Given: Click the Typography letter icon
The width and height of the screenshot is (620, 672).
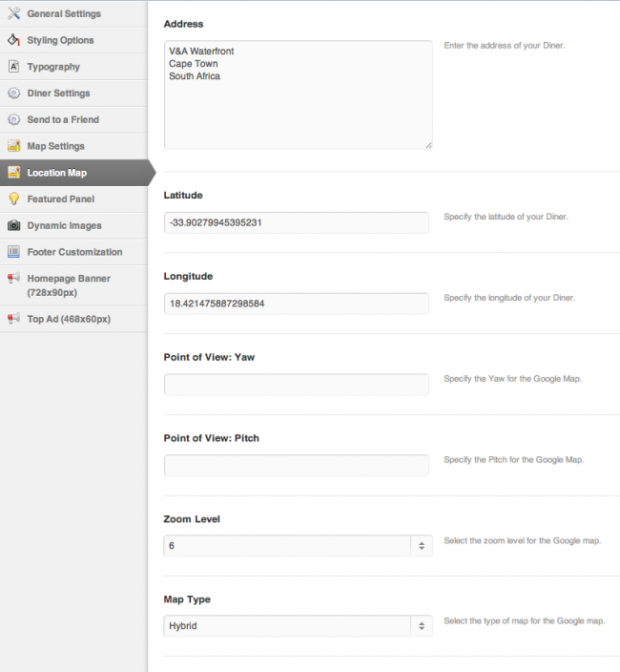Looking at the screenshot, I should (x=13, y=67).
